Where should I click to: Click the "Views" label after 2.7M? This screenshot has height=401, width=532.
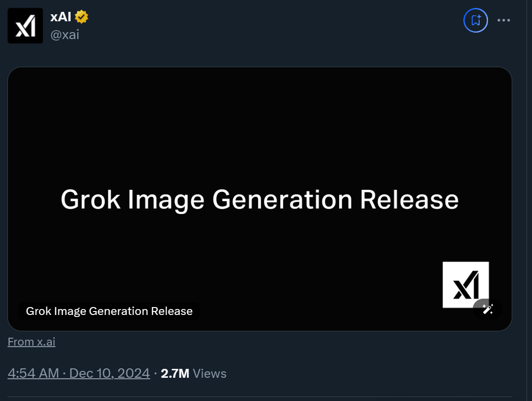210,373
